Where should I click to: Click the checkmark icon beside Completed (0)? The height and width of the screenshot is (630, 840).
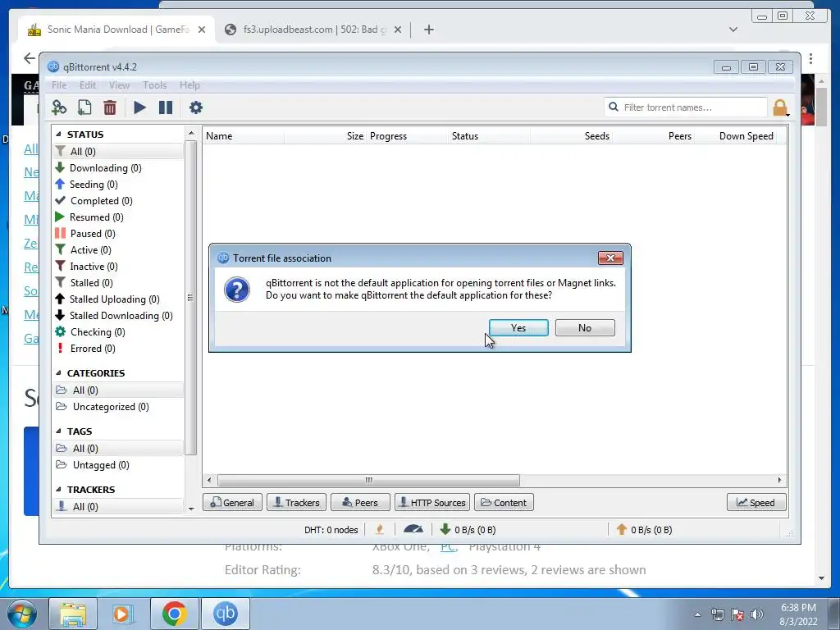(60, 200)
